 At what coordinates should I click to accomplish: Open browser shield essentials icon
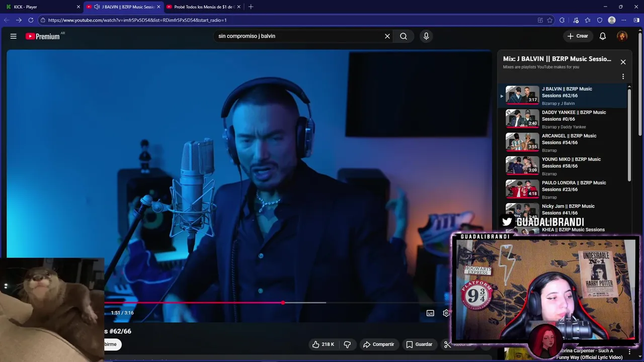(600, 20)
